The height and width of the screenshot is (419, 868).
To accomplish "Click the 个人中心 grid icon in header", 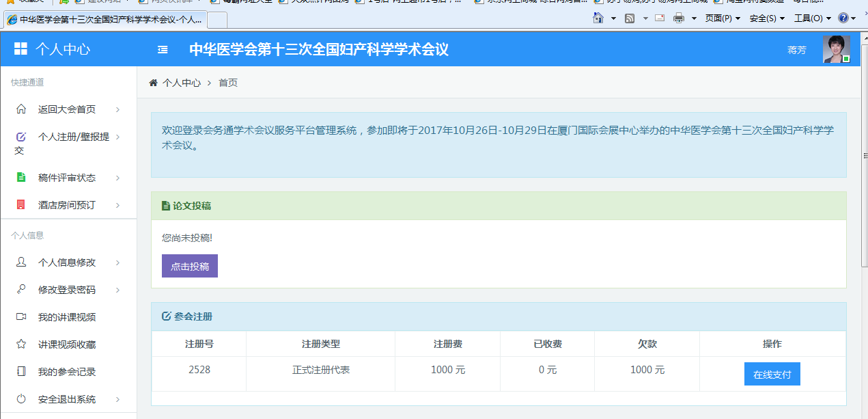I will pyautogui.click(x=20, y=49).
